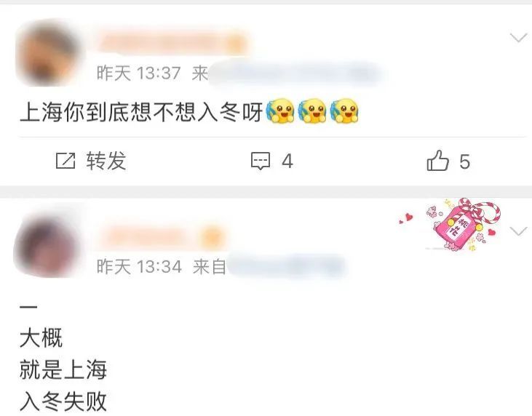This screenshot has width=532, height=416.
Task: Click the small red hearts beside the charm
Action: [x=407, y=218]
